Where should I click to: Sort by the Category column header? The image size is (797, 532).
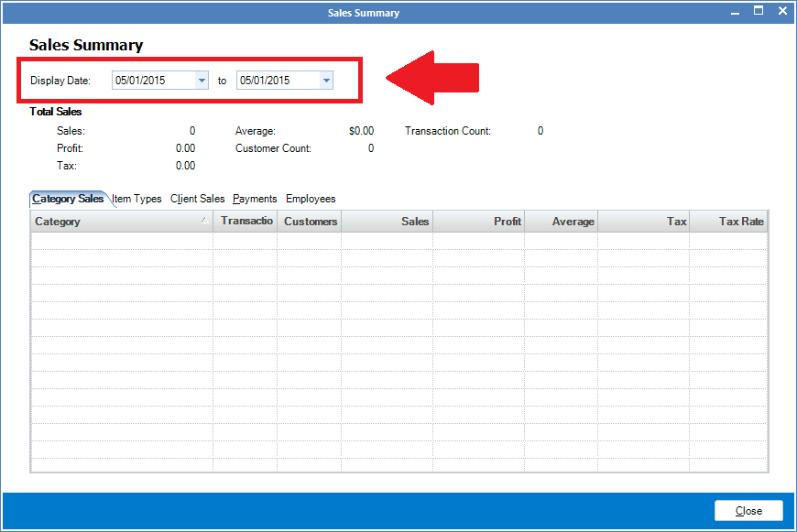(x=119, y=222)
